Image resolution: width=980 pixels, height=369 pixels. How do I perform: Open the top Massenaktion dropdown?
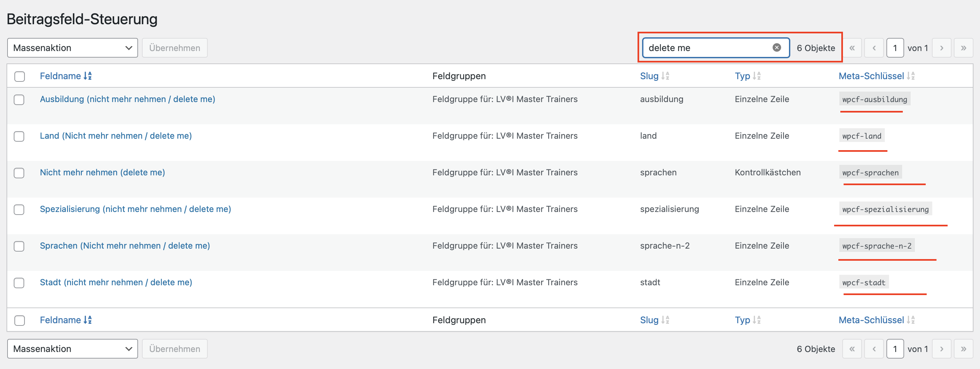[72, 48]
